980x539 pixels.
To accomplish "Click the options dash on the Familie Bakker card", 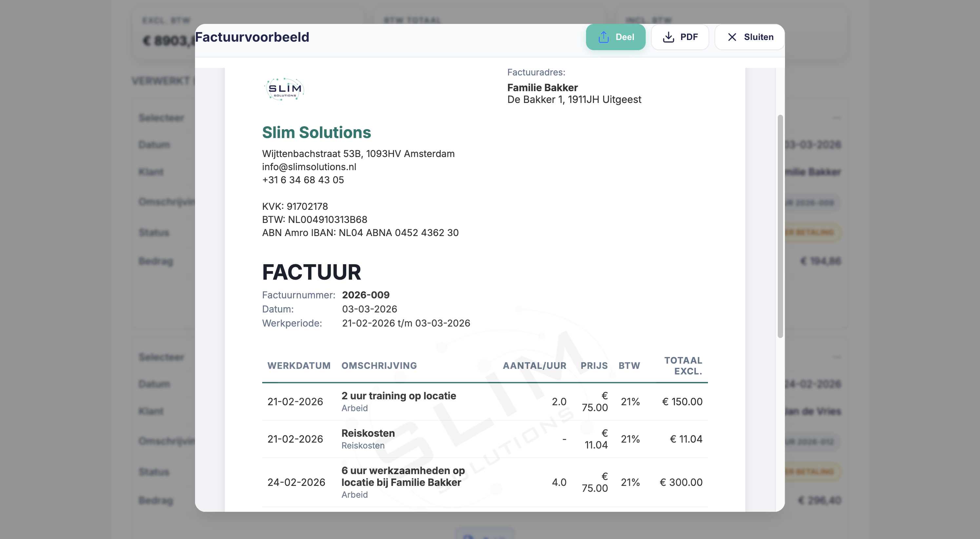I will coord(837,118).
